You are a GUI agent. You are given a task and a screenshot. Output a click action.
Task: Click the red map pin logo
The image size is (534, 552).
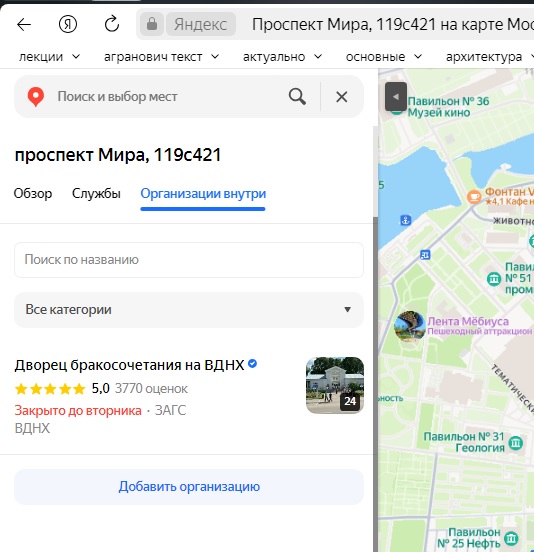point(36,97)
